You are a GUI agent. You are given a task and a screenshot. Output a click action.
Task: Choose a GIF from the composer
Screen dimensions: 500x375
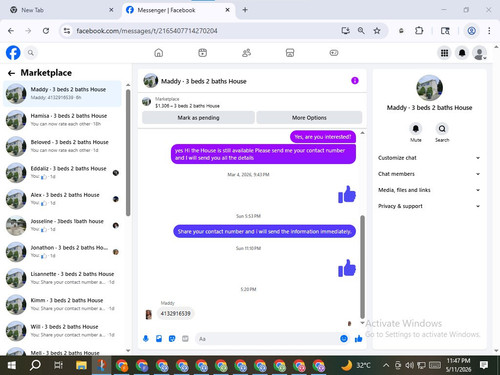[x=185, y=339]
